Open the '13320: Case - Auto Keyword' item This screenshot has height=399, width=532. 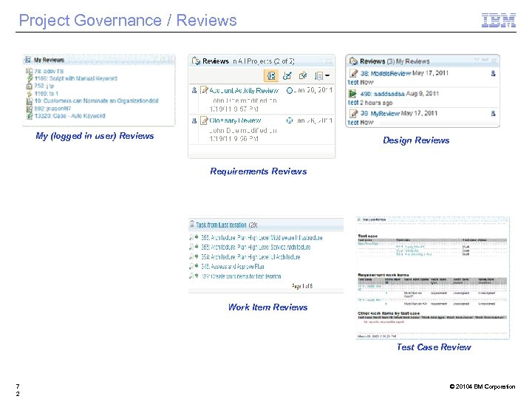[69, 116]
